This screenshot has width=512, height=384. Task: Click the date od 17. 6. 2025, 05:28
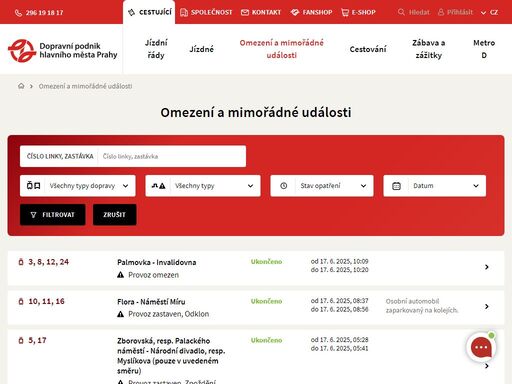point(339,340)
